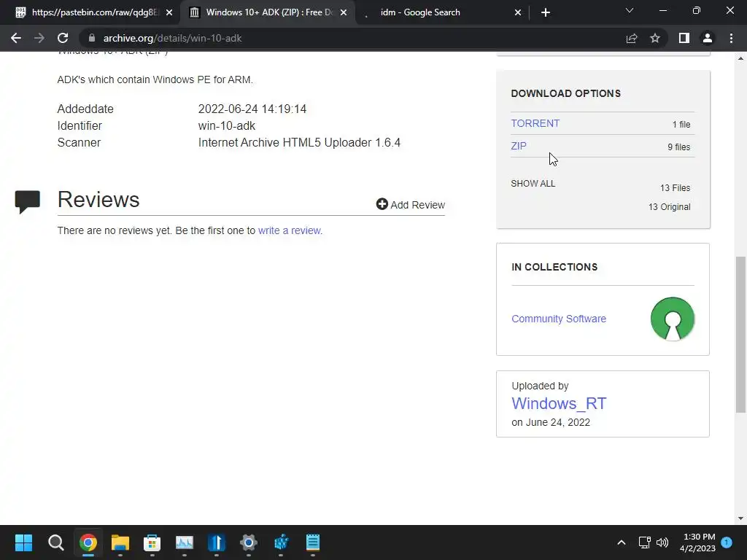This screenshot has width=747, height=560.
Task: Open Settings gear in taskbar
Action: pos(248,542)
